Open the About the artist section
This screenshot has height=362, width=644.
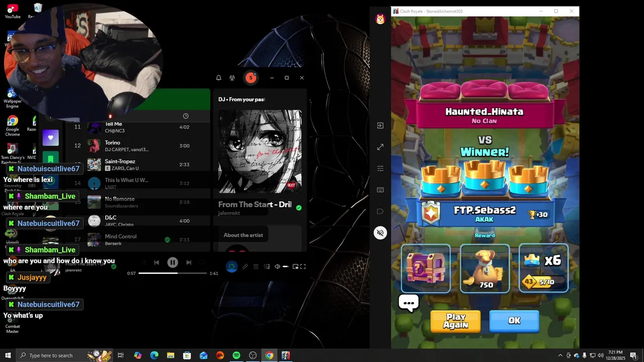point(244,235)
